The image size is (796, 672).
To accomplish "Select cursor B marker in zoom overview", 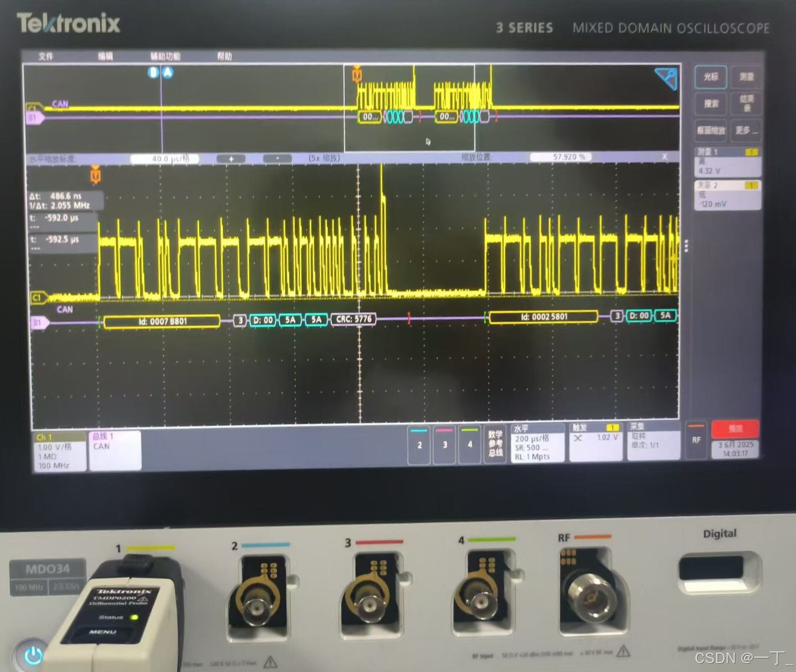I will click(154, 72).
